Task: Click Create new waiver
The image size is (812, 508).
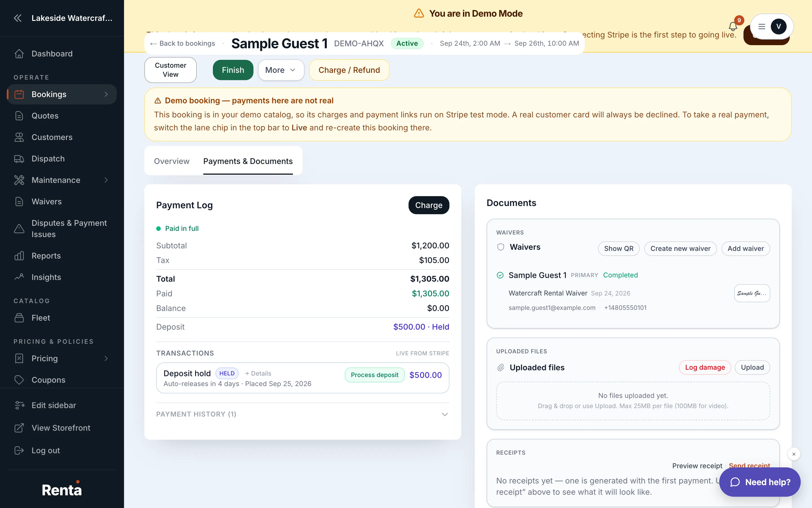Action: point(680,249)
